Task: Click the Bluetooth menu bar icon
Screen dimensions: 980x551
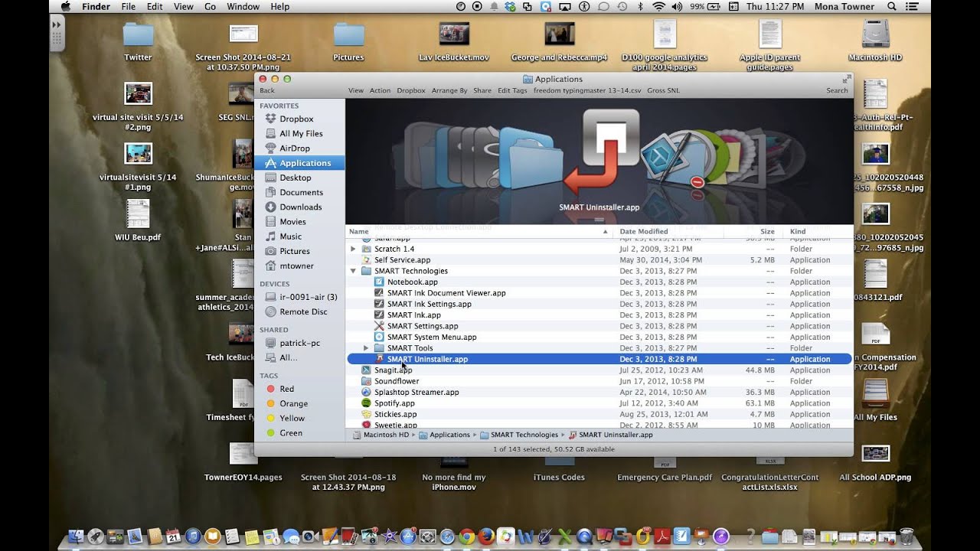Action: [642, 6]
